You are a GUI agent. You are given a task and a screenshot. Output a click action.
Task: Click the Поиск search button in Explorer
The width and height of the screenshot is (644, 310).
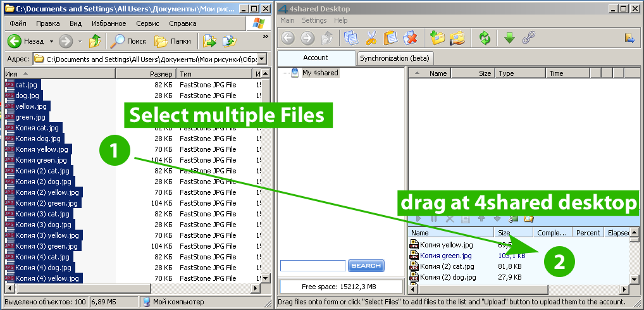128,41
